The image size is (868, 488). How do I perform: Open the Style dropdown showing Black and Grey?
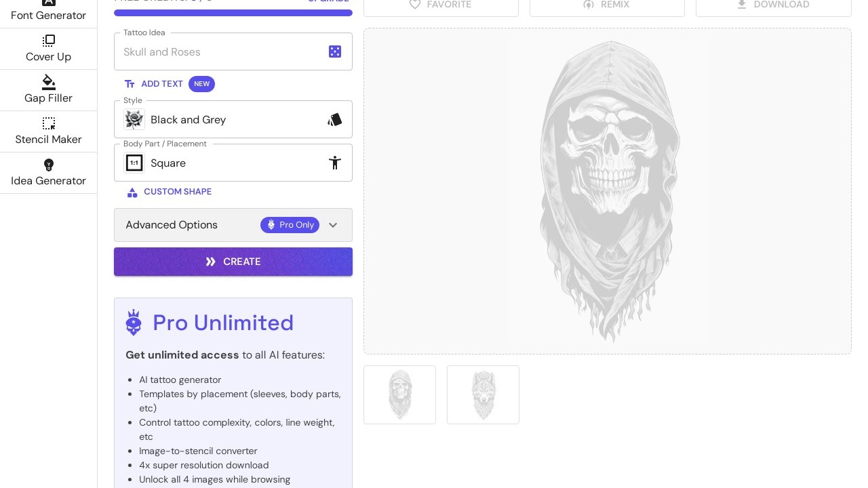pyautogui.click(x=224, y=120)
